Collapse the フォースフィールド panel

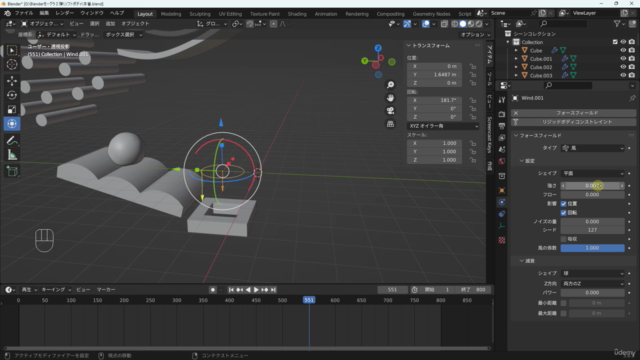(516, 136)
